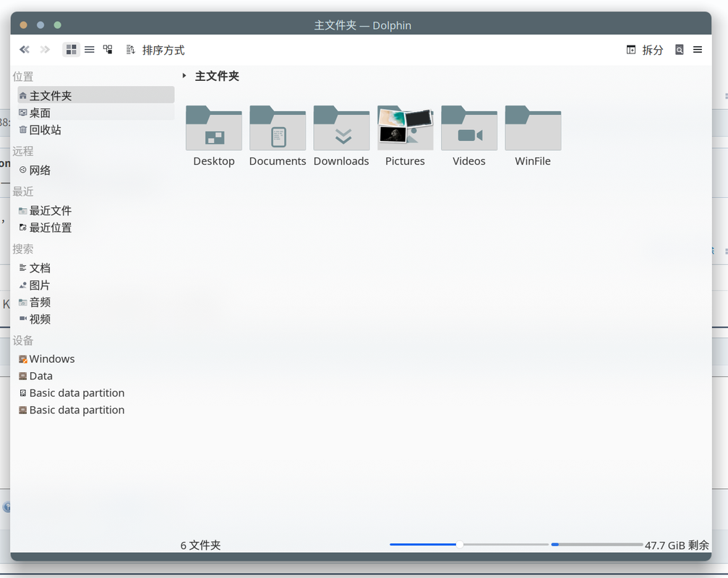This screenshot has height=578, width=728.
Task: Select the WinFile folder icon
Action: [533, 128]
